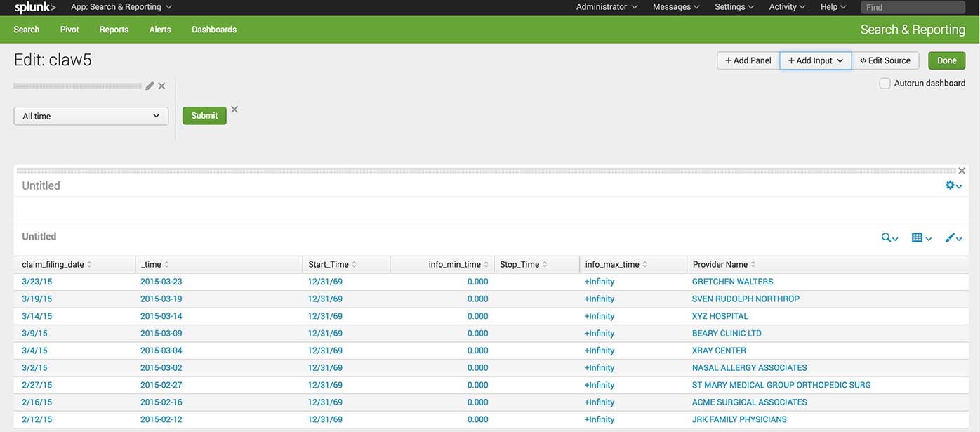Click the Splunk logo
Image resolution: width=980 pixels, height=432 pixels.
34,7
